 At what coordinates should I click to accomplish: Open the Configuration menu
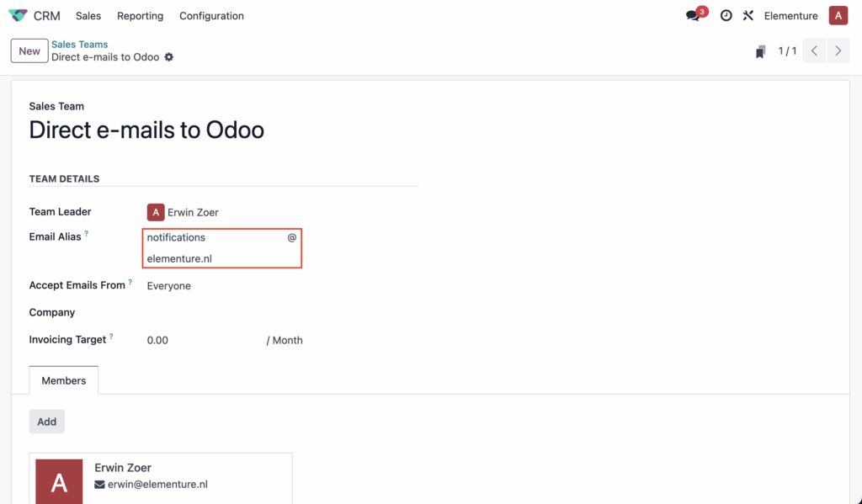pos(211,16)
